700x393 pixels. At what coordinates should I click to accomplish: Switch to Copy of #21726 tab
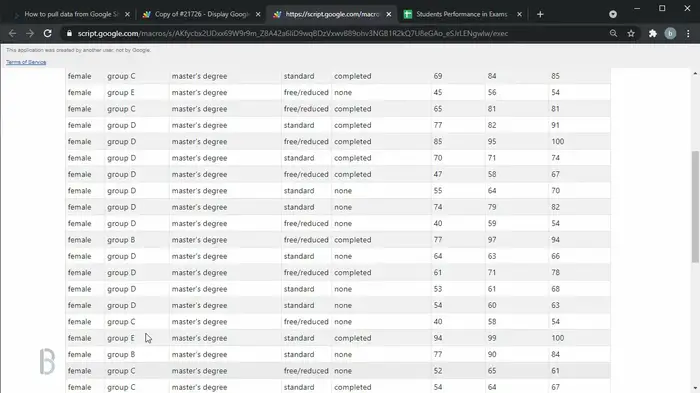(201, 14)
